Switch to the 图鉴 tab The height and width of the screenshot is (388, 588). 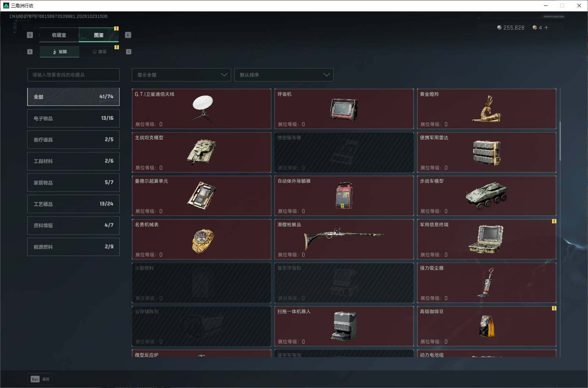pyautogui.click(x=99, y=35)
